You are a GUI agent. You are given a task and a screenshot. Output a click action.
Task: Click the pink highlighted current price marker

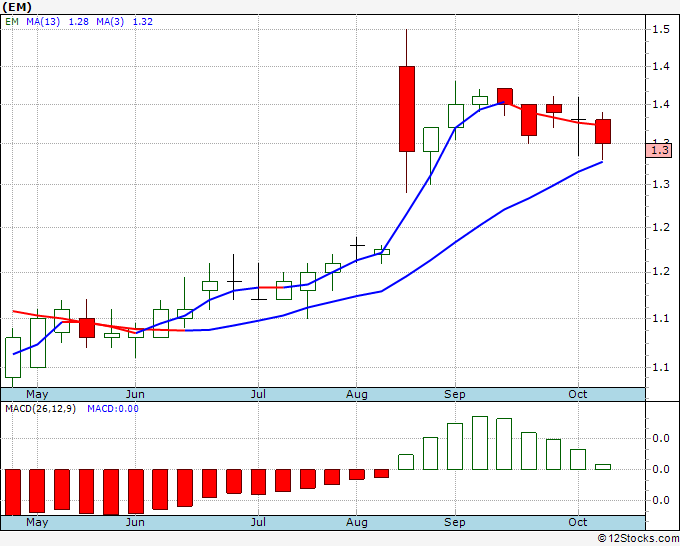659,150
